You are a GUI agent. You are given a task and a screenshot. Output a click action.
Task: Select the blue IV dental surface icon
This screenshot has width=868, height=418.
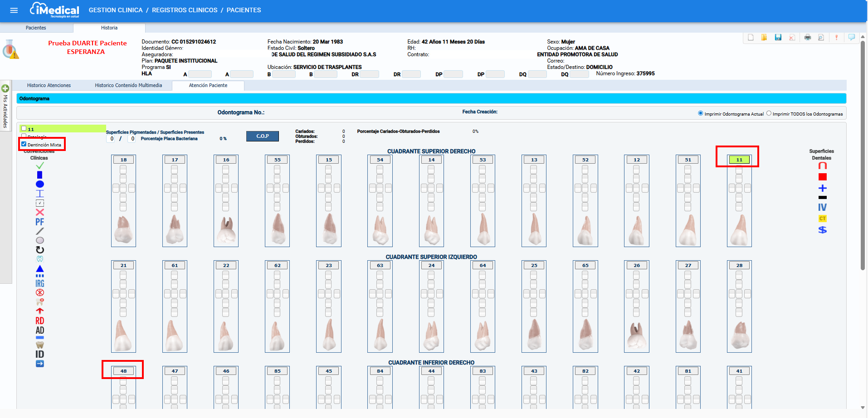point(822,207)
